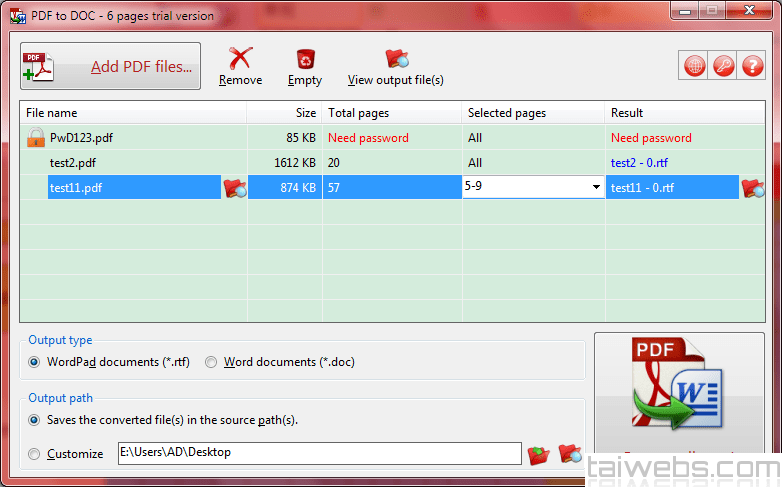The width and height of the screenshot is (782, 487).
Task: Click browse output folder icon with green arrow
Action: click(x=539, y=454)
